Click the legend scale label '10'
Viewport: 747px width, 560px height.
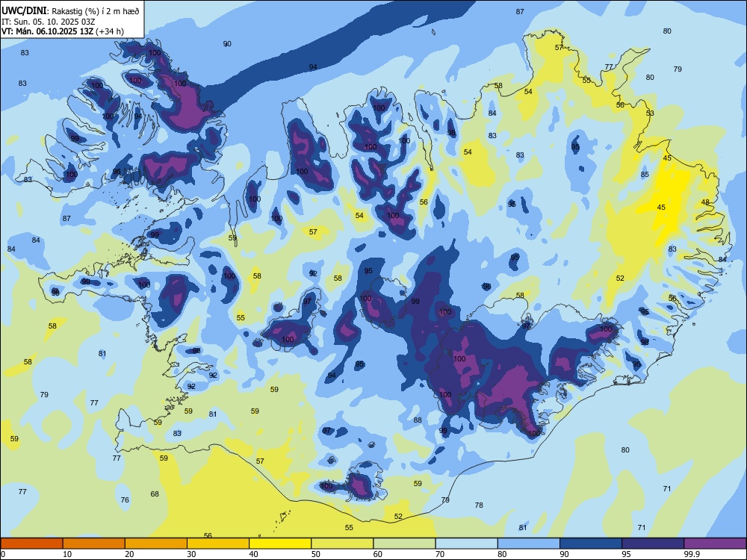[x=67, y=554]
